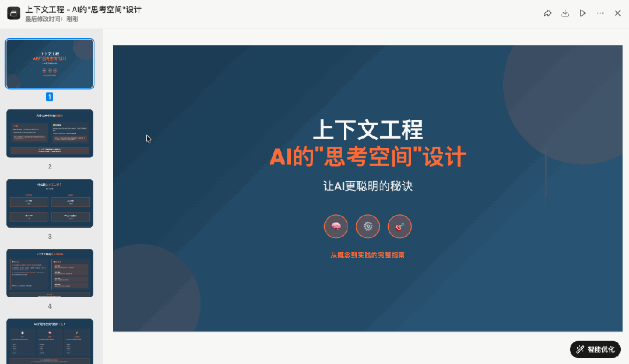Image resolution: width=629 pixels, height=364 pixels.
Task: Download the presentation file
Action: 565,13
